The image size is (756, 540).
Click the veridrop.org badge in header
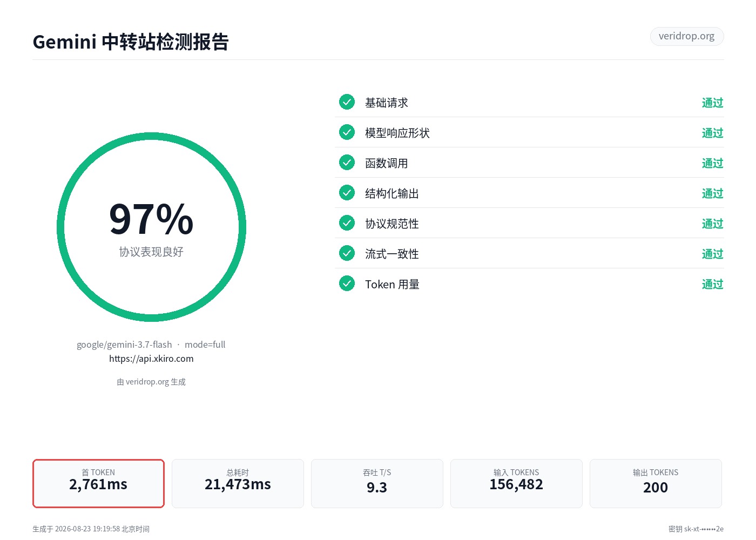[687, 36]
